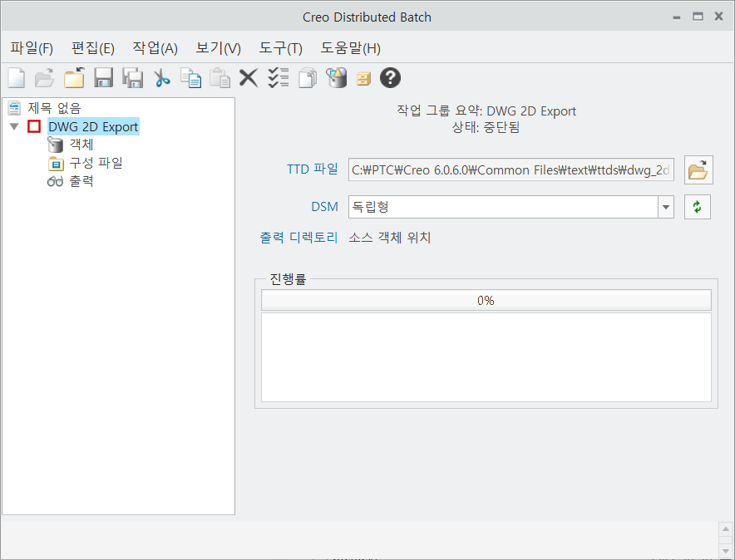735x560 pixels.
Task: Click the Save All double-floppy icon
Action: tap(133, 78)
